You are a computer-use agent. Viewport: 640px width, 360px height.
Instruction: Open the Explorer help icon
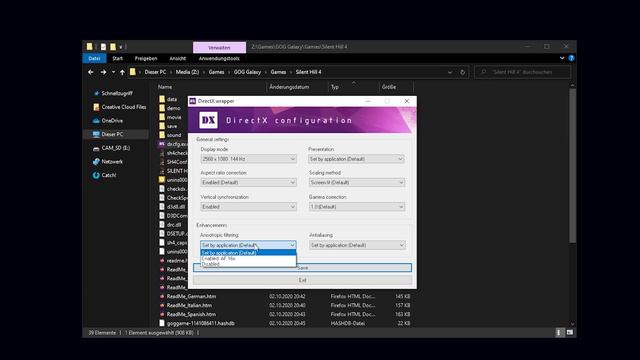tap(571, 58)
